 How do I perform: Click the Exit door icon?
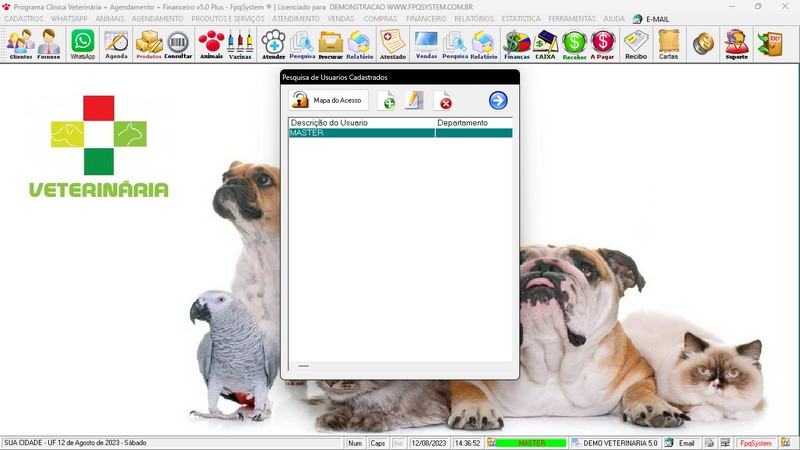[770, 44]
